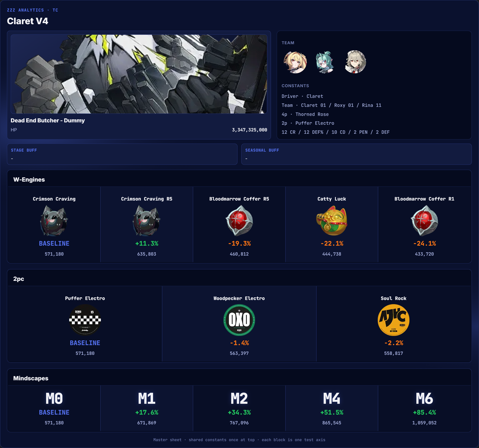Select the Crimson Craving baseline engine icon

(54, 221)
